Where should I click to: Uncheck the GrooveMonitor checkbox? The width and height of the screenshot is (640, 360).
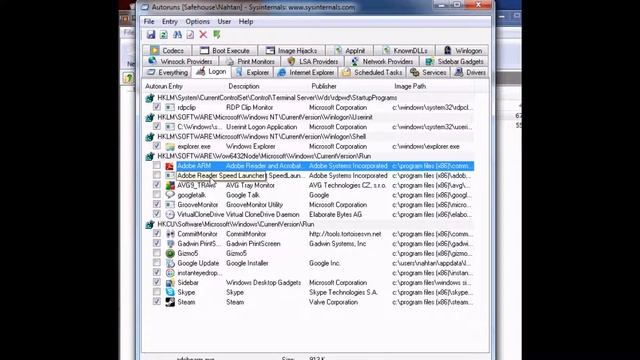tap(157, 204)
